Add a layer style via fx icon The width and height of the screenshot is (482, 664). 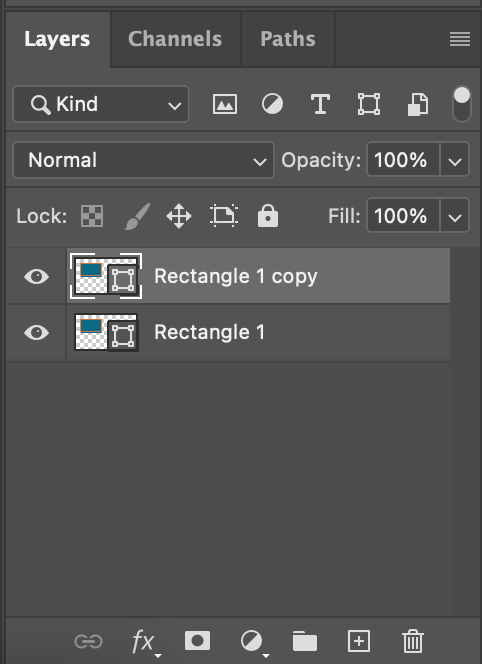pos(144,642)
